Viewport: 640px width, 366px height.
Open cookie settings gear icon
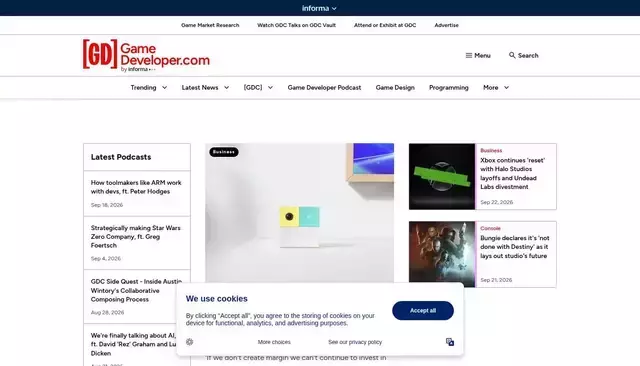[189, 342]
